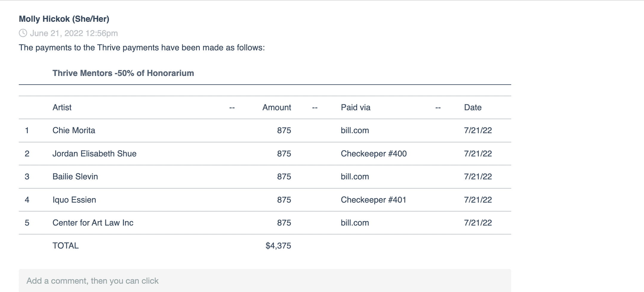Click the Checkeeper #401 payment cell
The height and width of the screenshot is (292, 644).
pyautogui.click(x=374, y=200)
